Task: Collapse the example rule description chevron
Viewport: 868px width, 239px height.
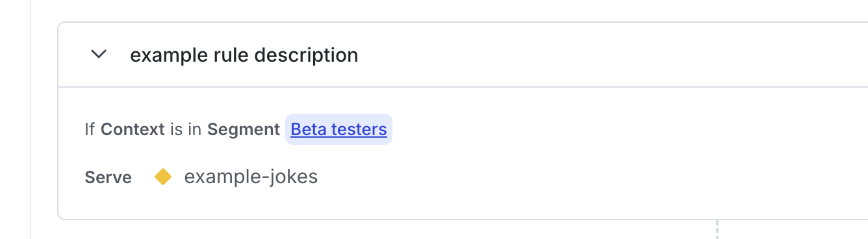Action: click(x=99, y=55)
